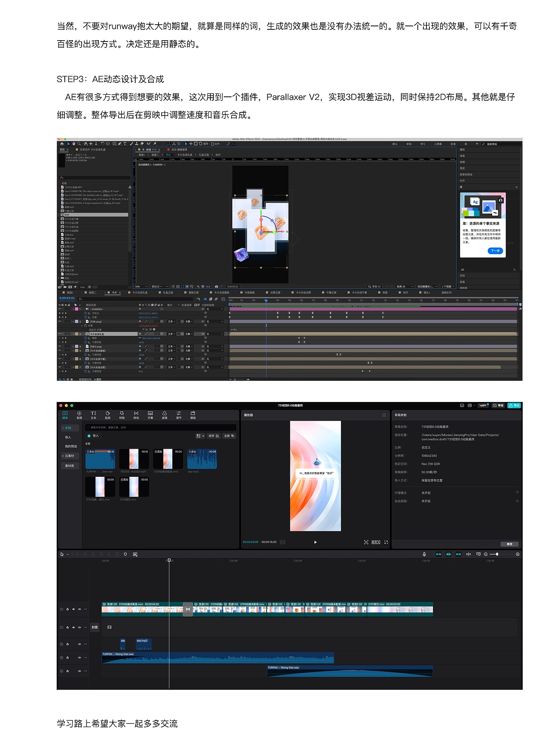Open the 转场 transitions panel in JianYing
Screen dimensions: 553x756
pyautogui.click(x=136, y=415)
